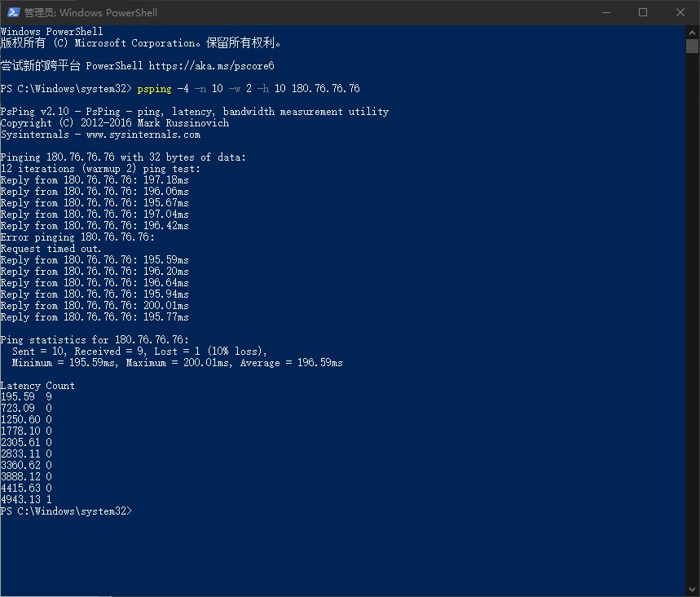Image resolution: width=700 pixels, height=597 pixels.
Task: Minimize the PowerShell window
Action: click(605, 12)
